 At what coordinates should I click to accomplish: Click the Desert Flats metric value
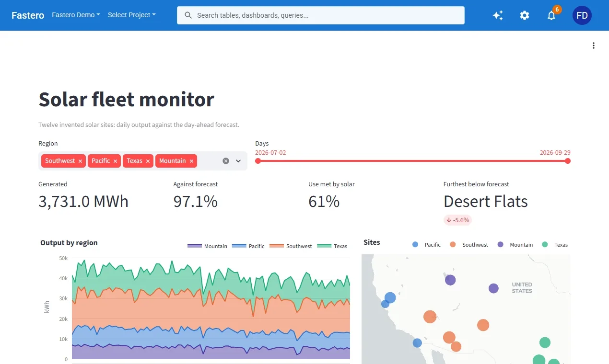point(486,202)
